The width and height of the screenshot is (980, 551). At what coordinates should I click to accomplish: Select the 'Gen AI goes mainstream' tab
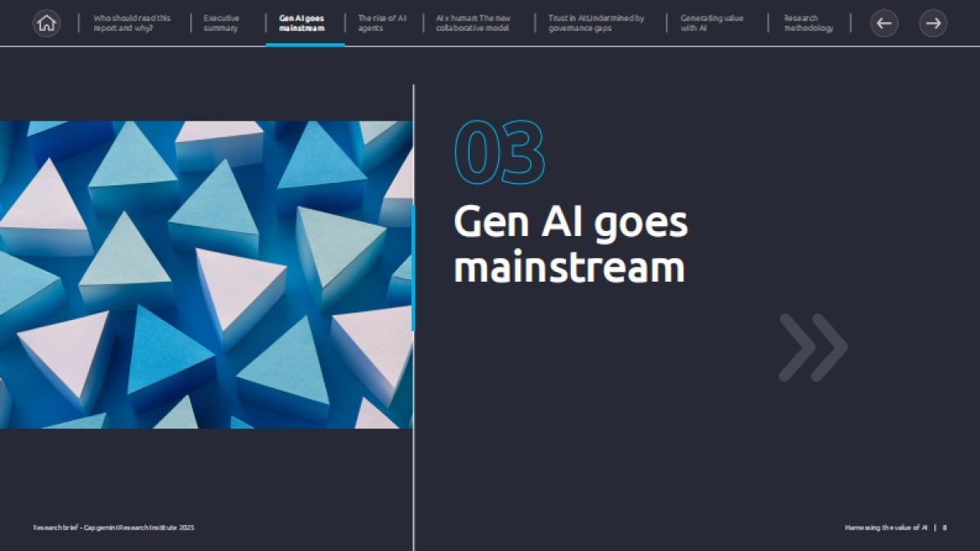pos(301,23)
